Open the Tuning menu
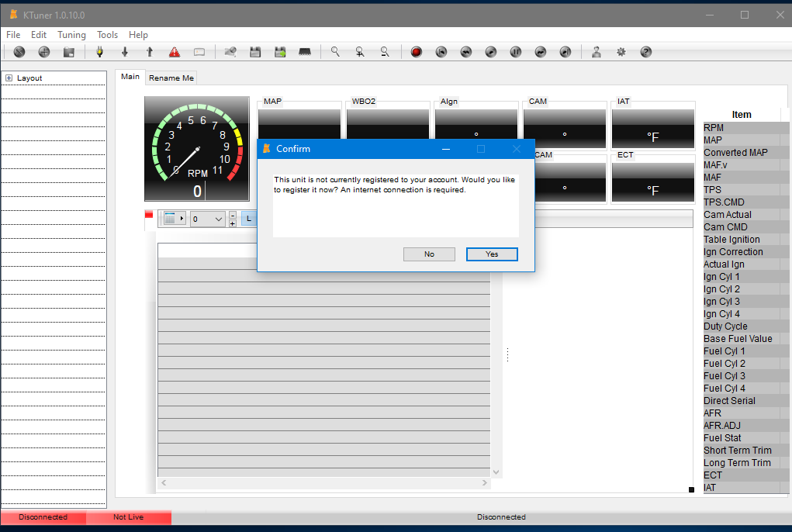This screenshot has width=792, height=532. coord(71,35)
